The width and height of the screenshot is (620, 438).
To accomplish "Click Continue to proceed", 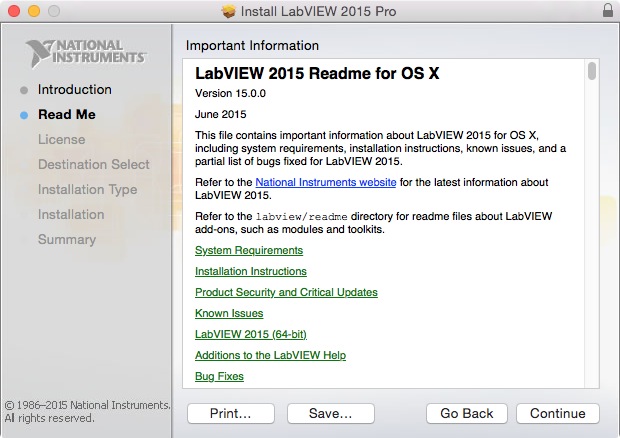I will click(x=558, y=413).
